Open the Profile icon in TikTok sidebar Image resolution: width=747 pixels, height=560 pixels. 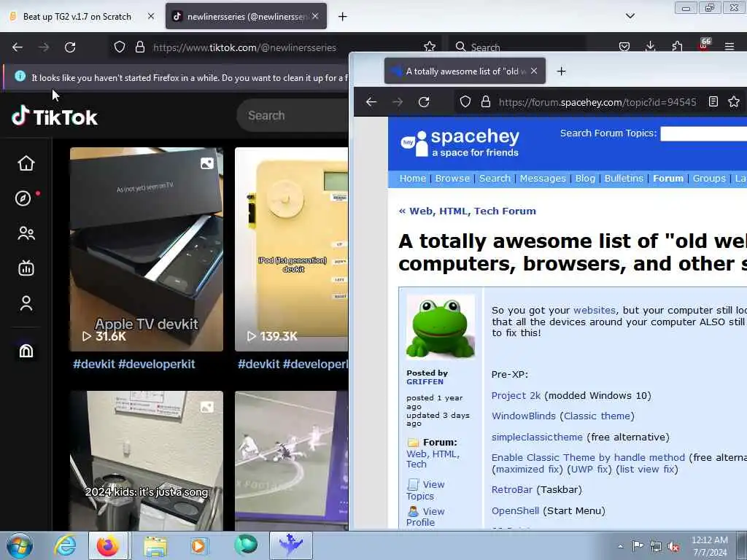[x=26, y=303]
